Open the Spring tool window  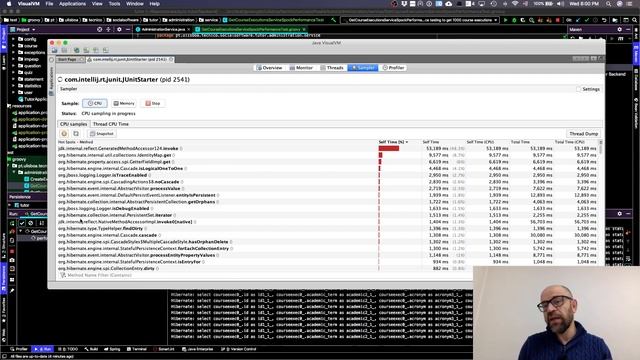(x=112, y=349)
